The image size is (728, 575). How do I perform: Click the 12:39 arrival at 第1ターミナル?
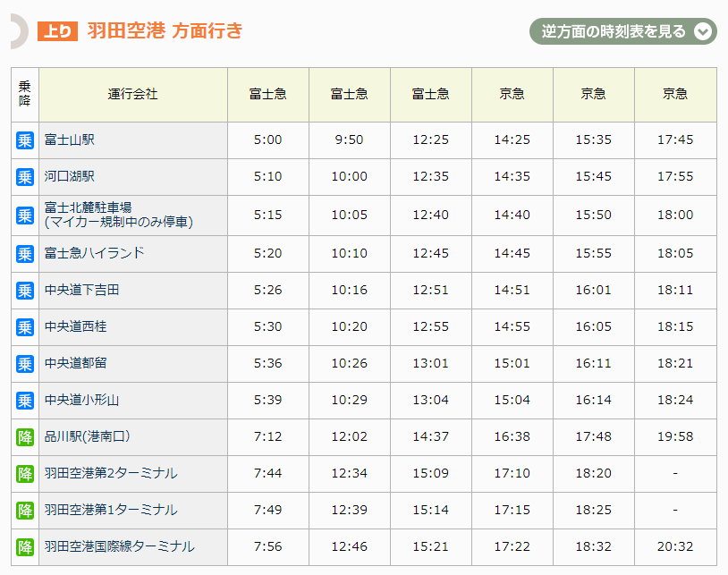349,510
